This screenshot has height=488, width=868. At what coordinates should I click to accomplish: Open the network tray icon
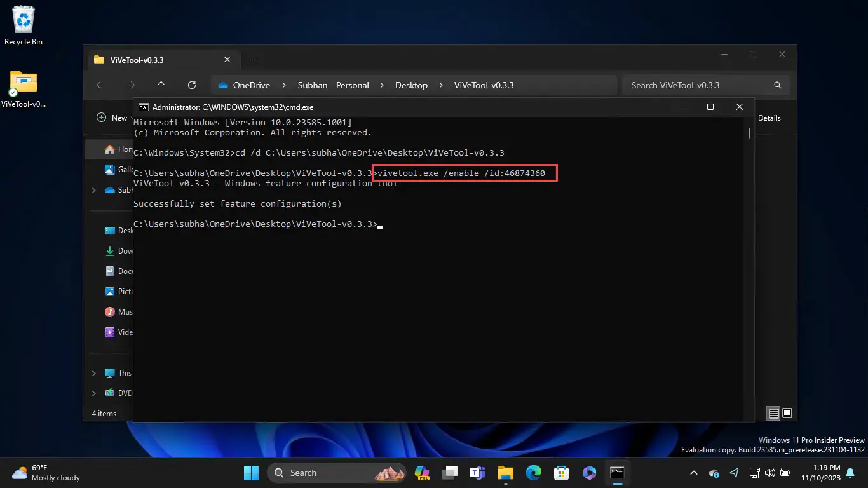pyautogui.click(x=754, y=473)
